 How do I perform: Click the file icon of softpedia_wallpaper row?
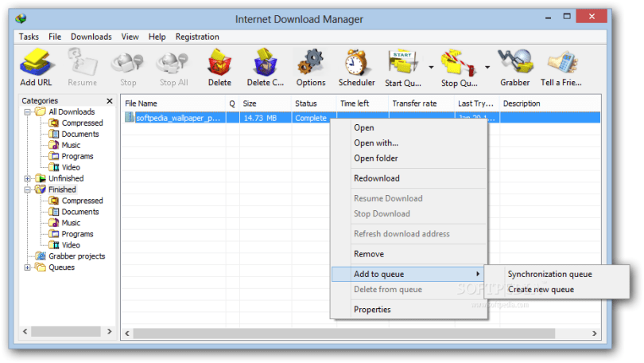[130, 118]
